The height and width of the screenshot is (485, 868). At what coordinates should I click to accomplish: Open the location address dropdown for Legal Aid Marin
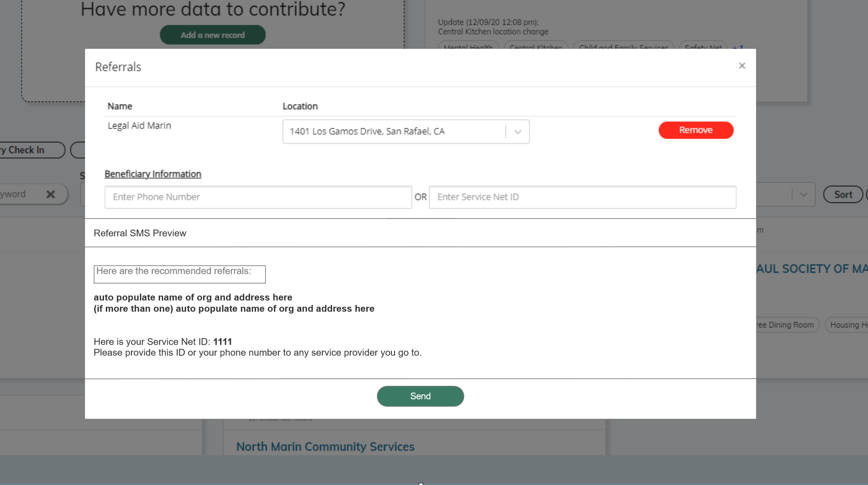518,131
